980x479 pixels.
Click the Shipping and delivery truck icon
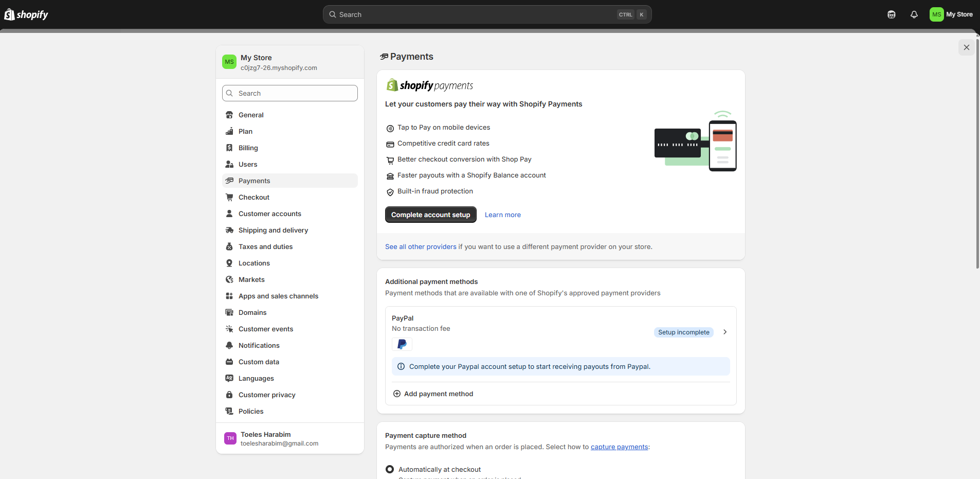(x=229, y=230)
